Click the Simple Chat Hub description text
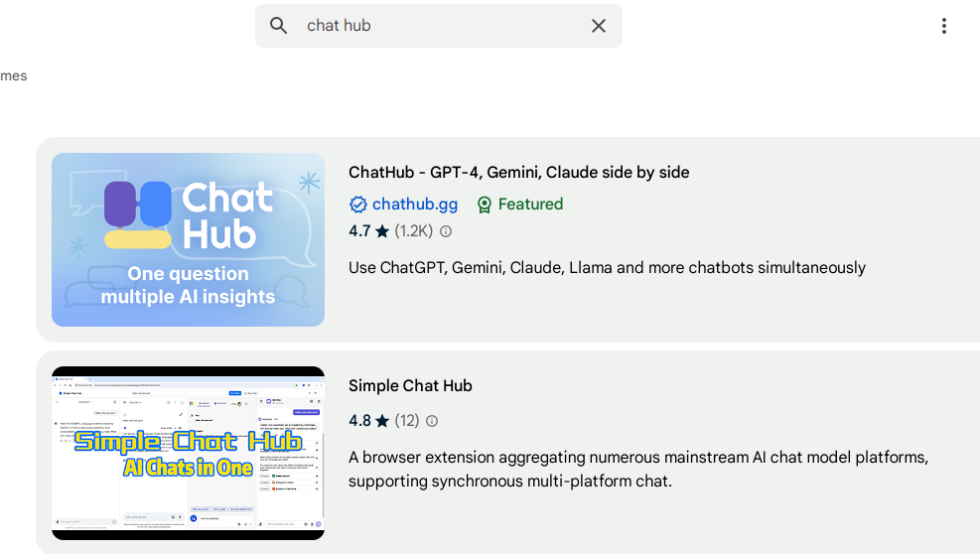 638,469
